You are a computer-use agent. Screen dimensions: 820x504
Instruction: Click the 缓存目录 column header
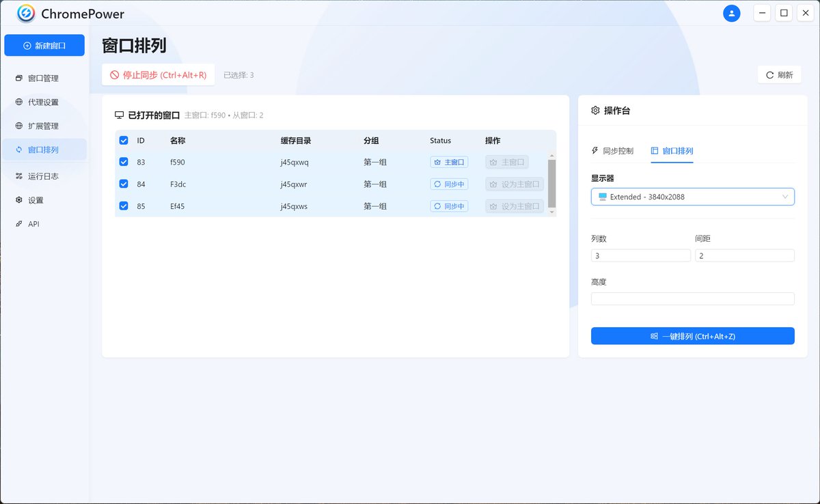(296, 141)
